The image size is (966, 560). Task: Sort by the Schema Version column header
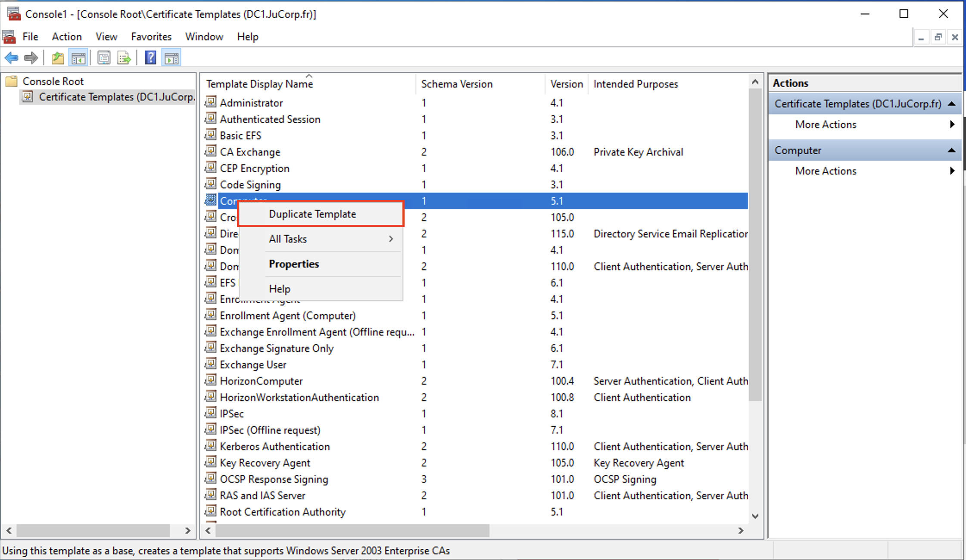pyautogui.click(x=480, y=84)
